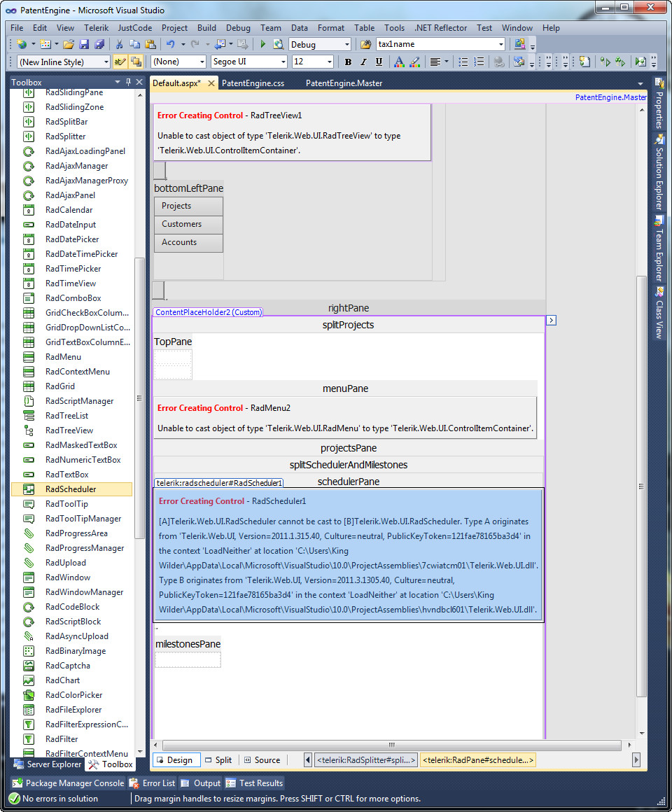Select RadComboBox toolbox item
Viewport: 672px width, 812px height.
[71, 297]
